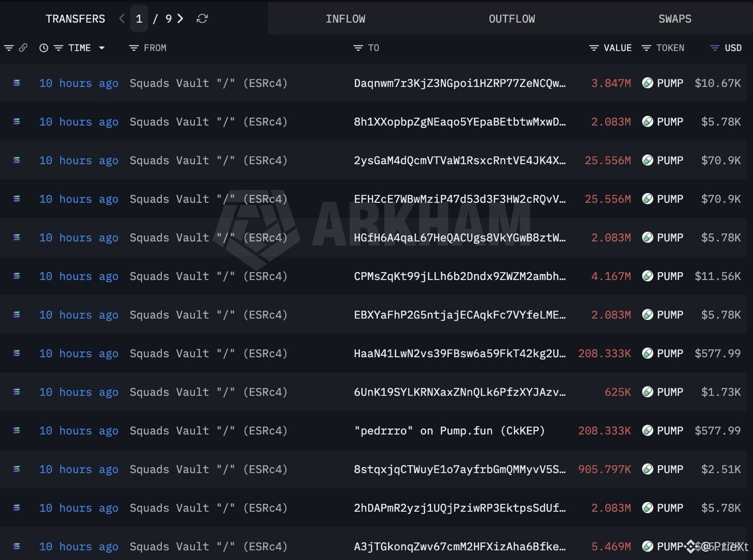Select the 25.556M value on EFHZcE7WB row

click(x=608, y=199)
